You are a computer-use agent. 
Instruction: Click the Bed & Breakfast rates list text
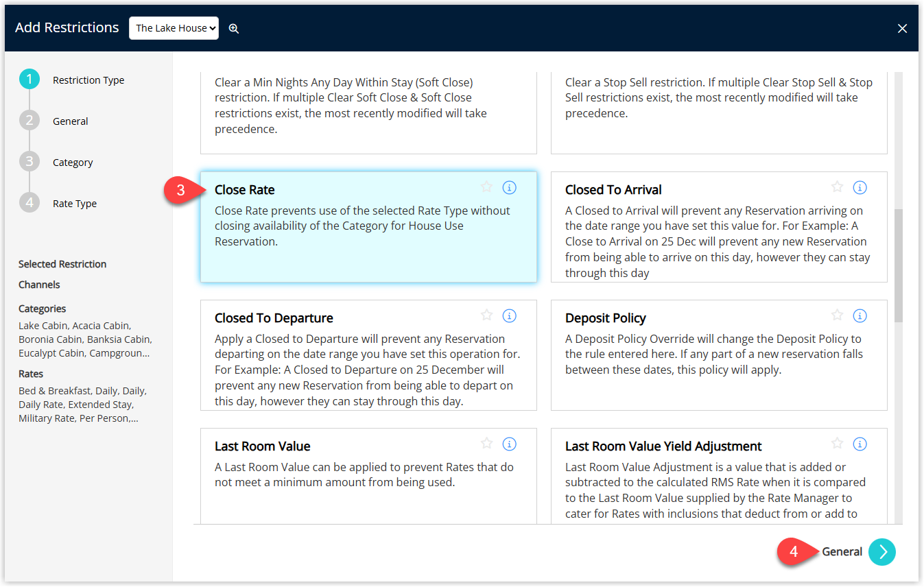point(83,405)
